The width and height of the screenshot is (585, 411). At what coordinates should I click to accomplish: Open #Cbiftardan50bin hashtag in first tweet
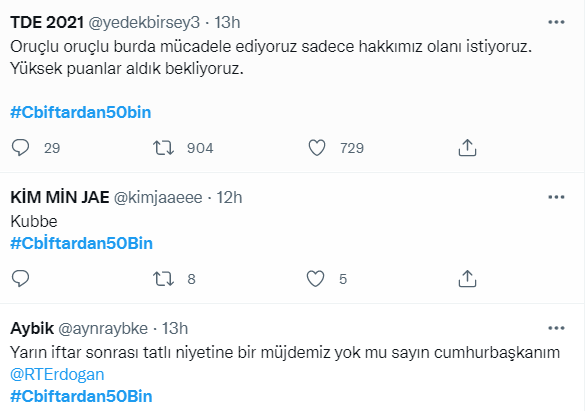pos(81,112)
